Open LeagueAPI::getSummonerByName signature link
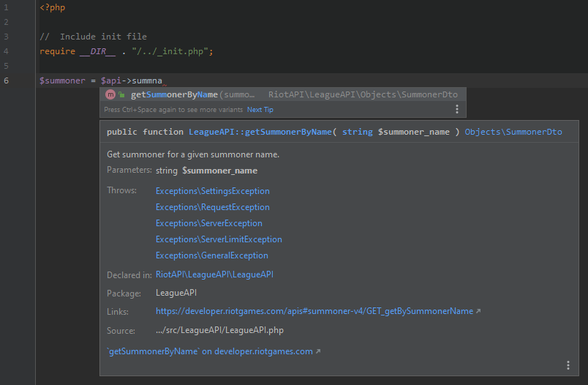Viewport: 588px width, 385px height. pyautogui.click(x=260, y=132)
